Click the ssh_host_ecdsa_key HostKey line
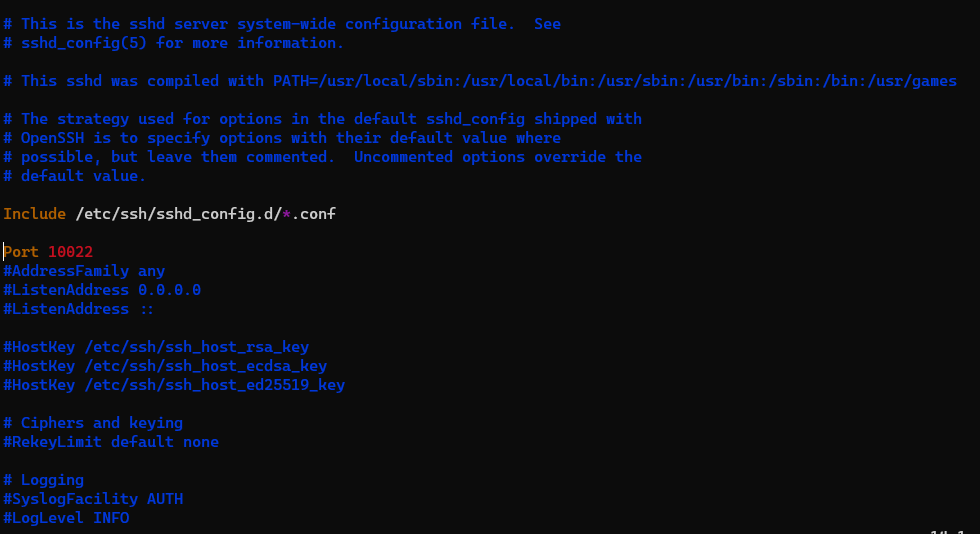 click(165, 366)
